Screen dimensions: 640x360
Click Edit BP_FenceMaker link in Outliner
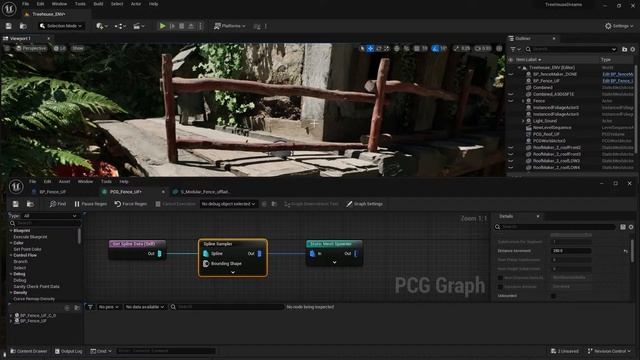618,74
